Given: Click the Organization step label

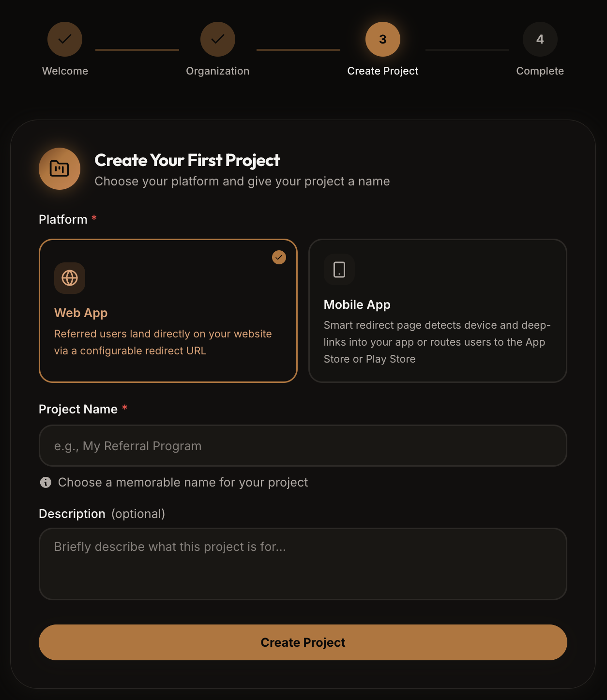Looking at the screenshot, I should tap(218, 71).
